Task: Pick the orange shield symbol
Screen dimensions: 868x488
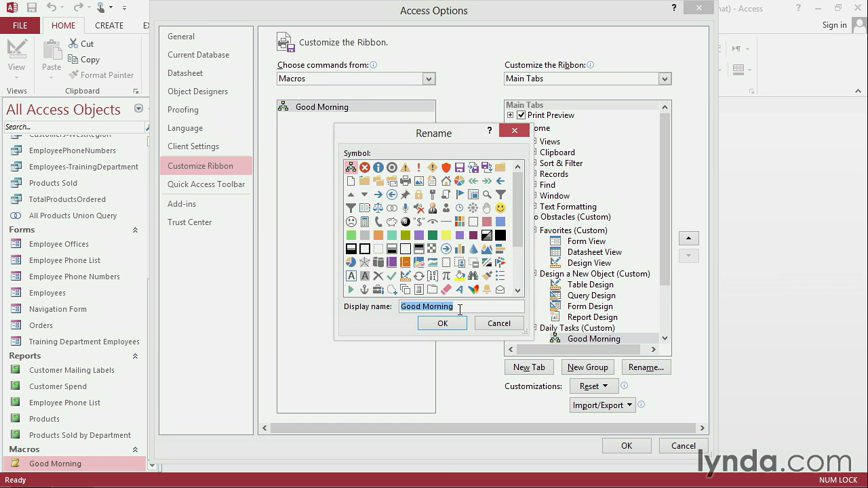Action: (x=446, y=167)
